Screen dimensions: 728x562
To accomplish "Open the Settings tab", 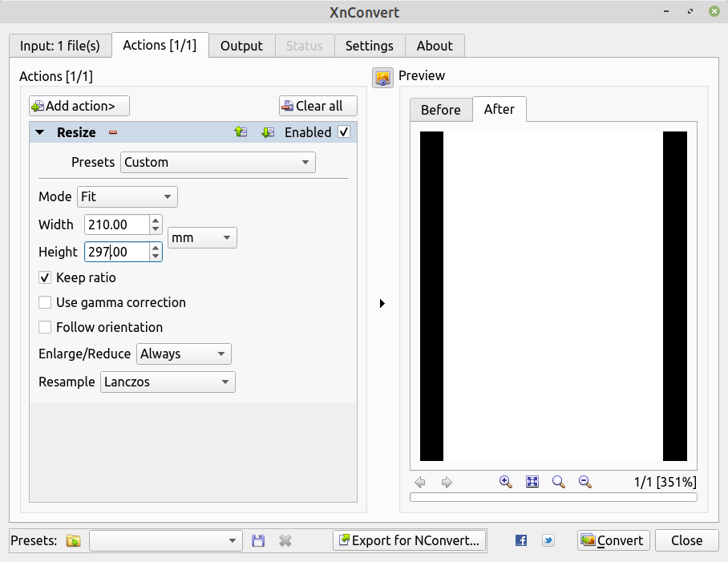I will (x=369, y=46).
